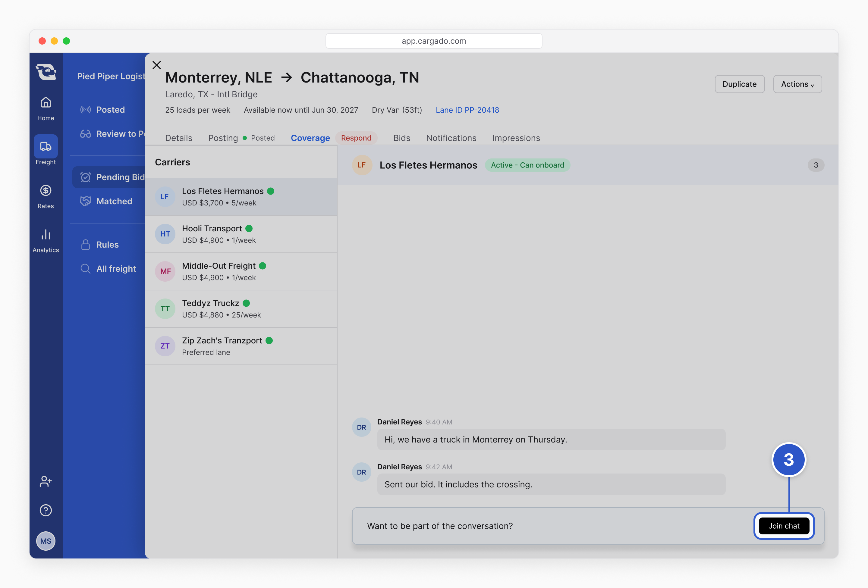
Task: Close the lane detail panel
Action: [157, 65]
